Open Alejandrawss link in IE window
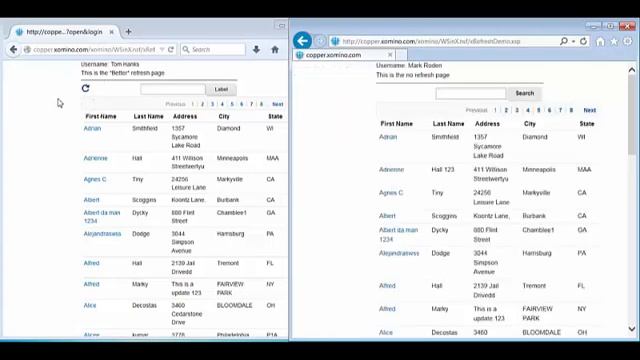The width and height of the screenshot is (640, 360). [x=399, y=253]
